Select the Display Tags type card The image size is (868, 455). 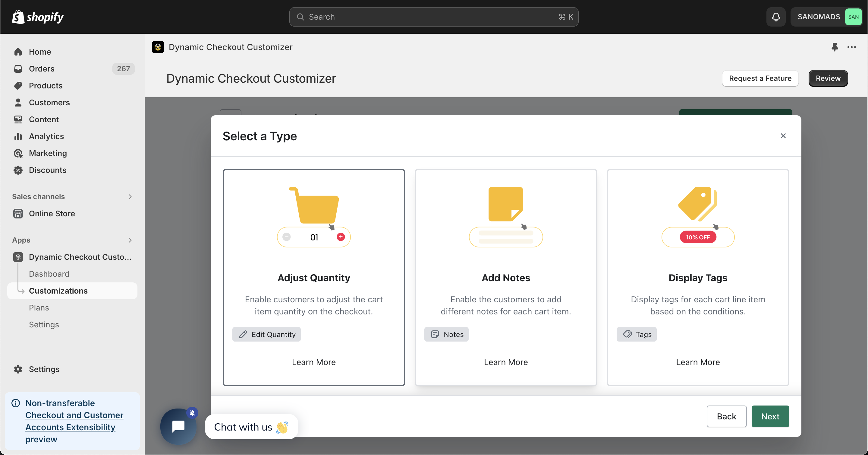click(x=698, y=277)
